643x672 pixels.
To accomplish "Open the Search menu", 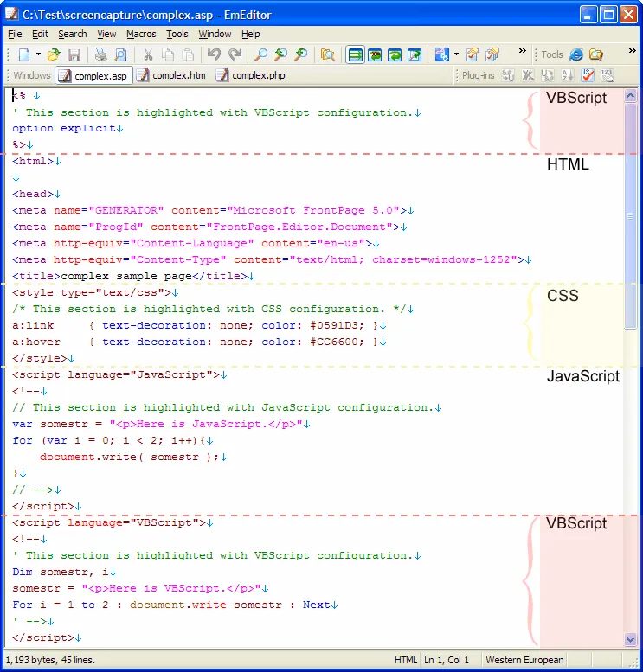I will point(73,34).
